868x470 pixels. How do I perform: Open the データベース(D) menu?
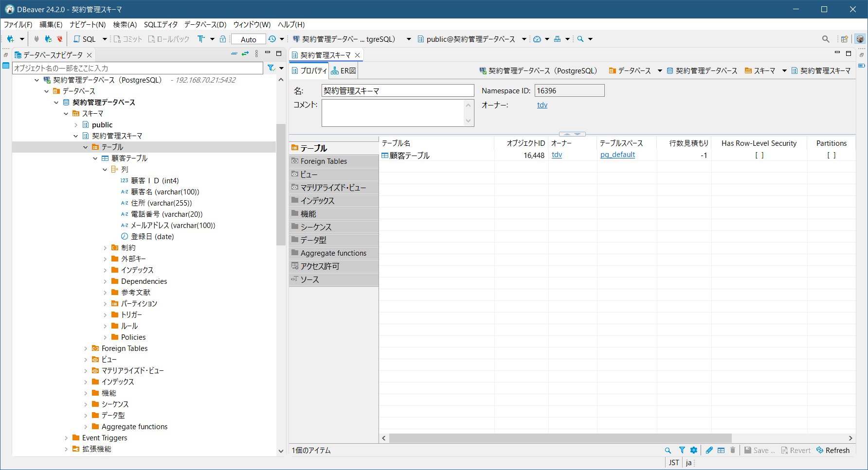[205, 25]
